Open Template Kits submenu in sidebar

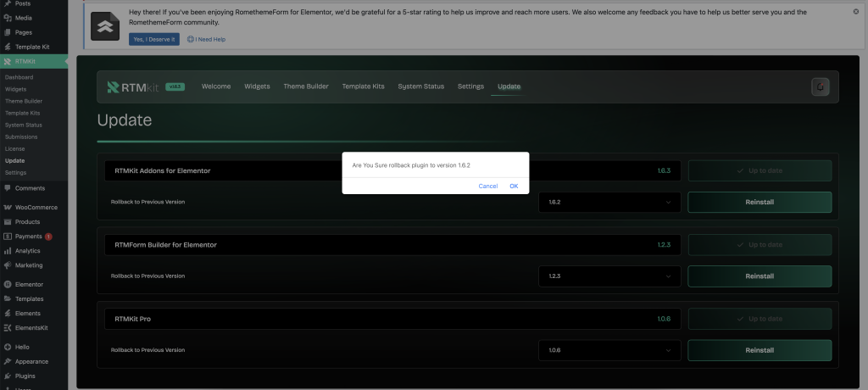[x=23, y=113]
